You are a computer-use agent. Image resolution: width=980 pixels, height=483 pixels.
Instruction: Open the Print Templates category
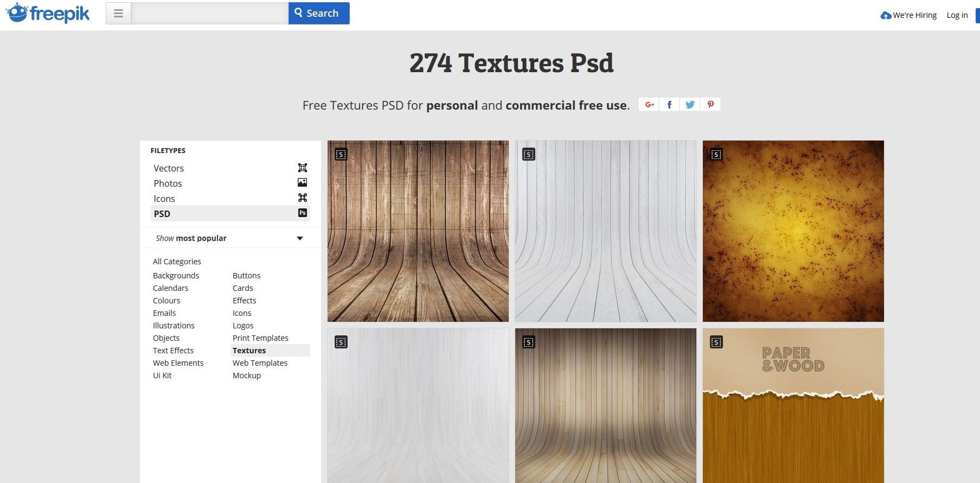260,338
